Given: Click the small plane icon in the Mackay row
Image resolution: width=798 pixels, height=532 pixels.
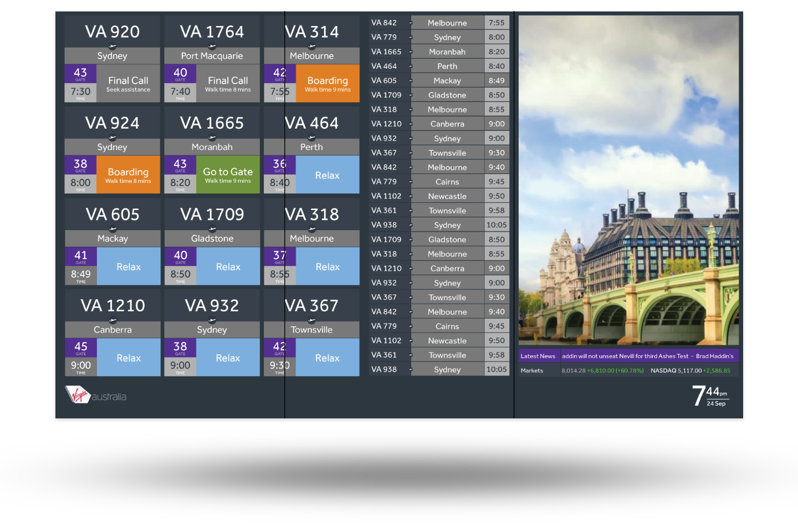Looking at the screenshot, I should 411,81.
